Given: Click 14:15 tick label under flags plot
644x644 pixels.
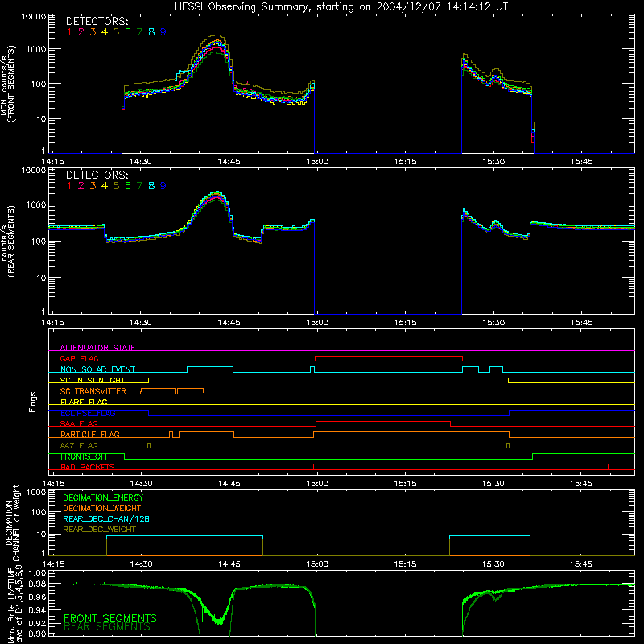Looking at the screenshot, I should (53, 484).
